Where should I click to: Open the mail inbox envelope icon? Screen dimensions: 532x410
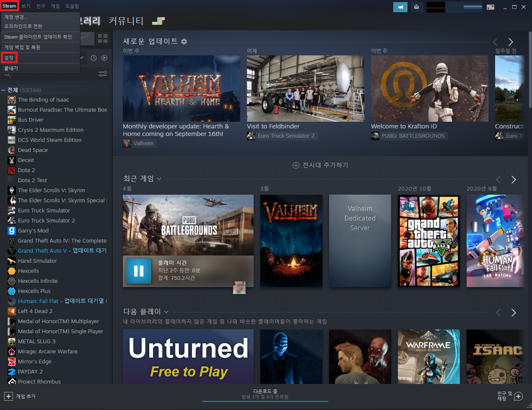pyautogui.click(x=416, y=7)
